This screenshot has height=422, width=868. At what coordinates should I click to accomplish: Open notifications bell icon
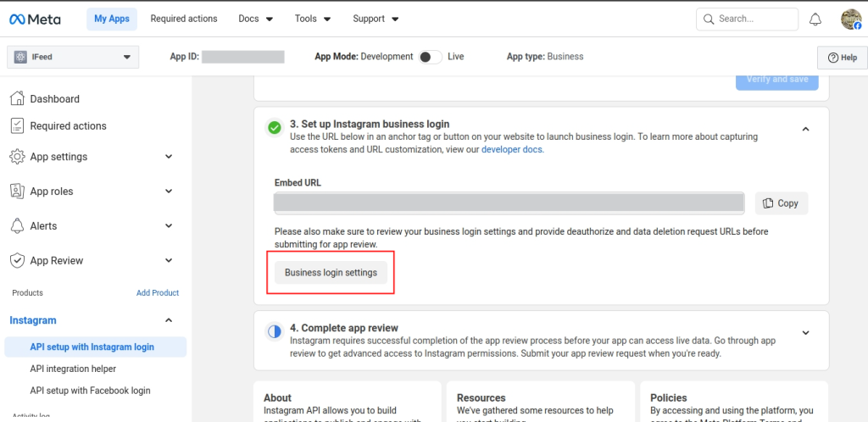click(815, 19)
